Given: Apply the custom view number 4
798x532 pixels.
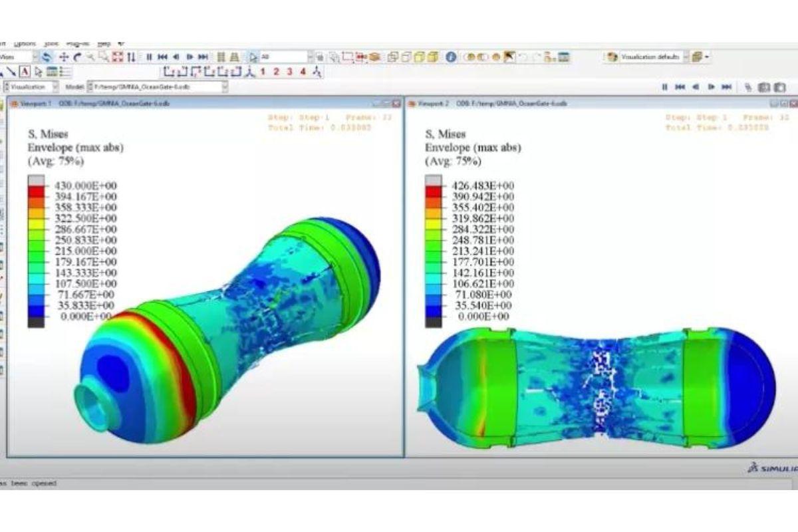Looking at the screenshot, I should 303,72.
